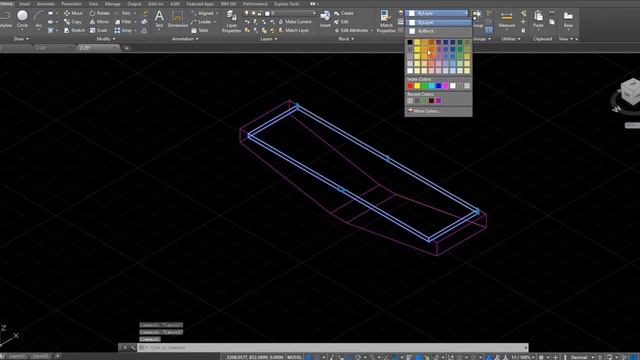Viewport: 640px width, 360px height.
Task: Choose ByBlock in color list
Action: click(438, 31)
